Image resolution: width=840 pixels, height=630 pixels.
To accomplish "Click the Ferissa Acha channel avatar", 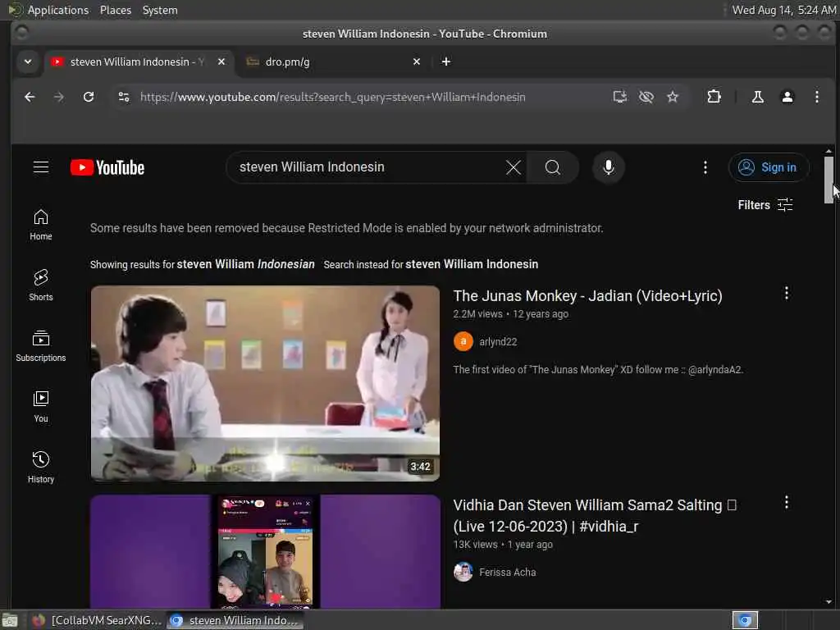I will (x=463, y=572).
